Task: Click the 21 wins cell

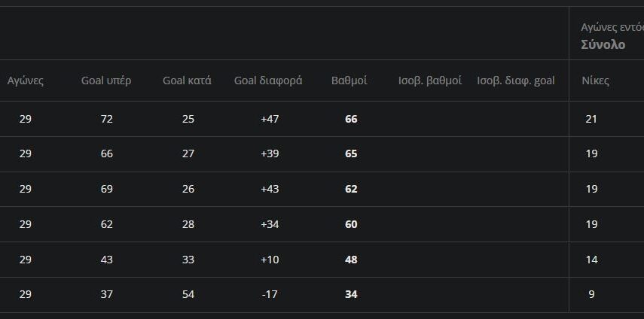Action: coord(591,119)
